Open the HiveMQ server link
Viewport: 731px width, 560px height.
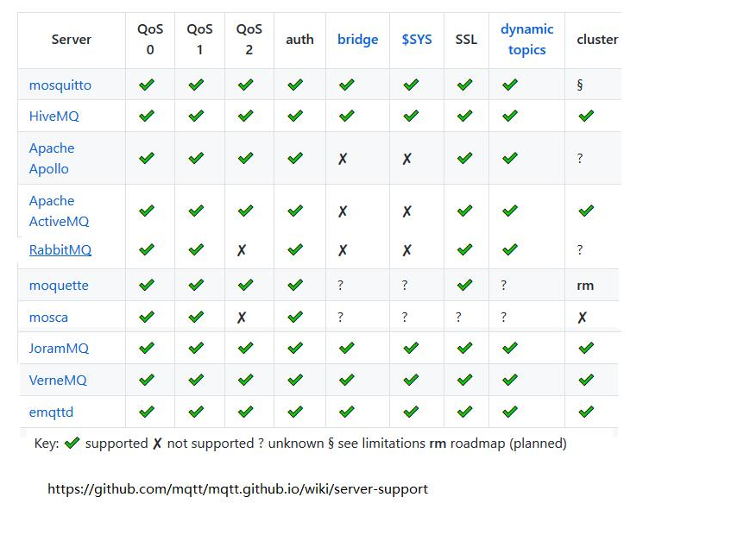click(x=54, y=116)
